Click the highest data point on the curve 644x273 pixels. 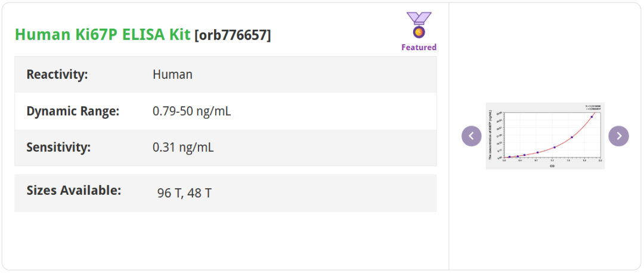pos(592,116)
